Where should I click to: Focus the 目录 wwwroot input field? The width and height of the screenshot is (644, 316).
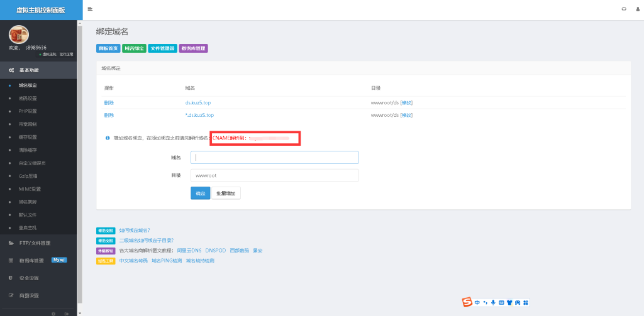point(275,176)
